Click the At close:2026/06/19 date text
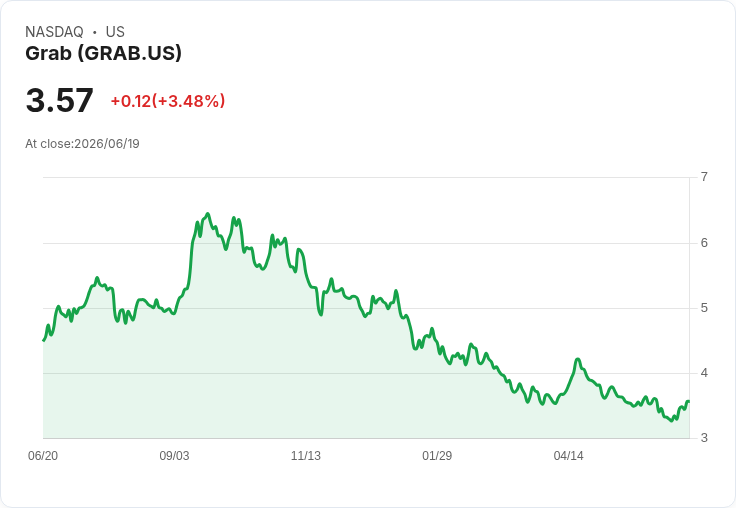This screenshot has height=508, width=736. [82, 144]
